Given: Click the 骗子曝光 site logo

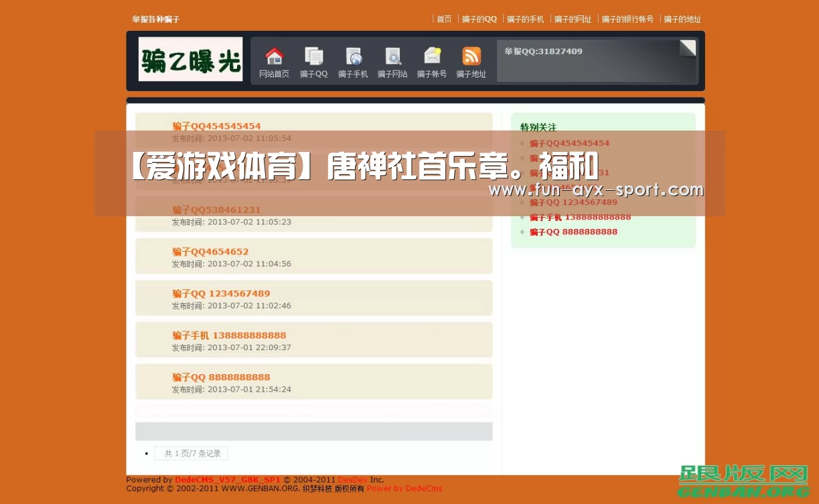Looking at the screenshot, I should point(190,59).
